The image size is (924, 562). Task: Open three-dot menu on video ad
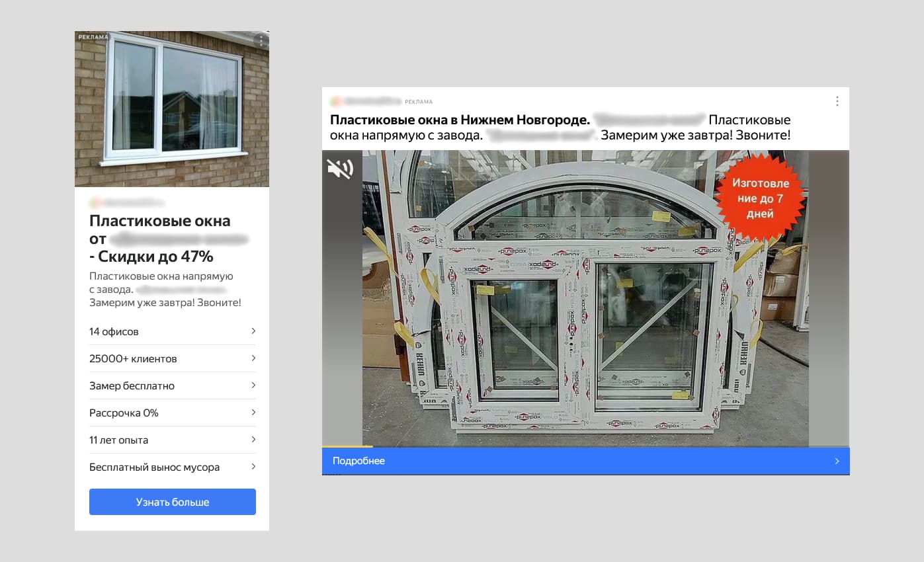click(837, 101)
